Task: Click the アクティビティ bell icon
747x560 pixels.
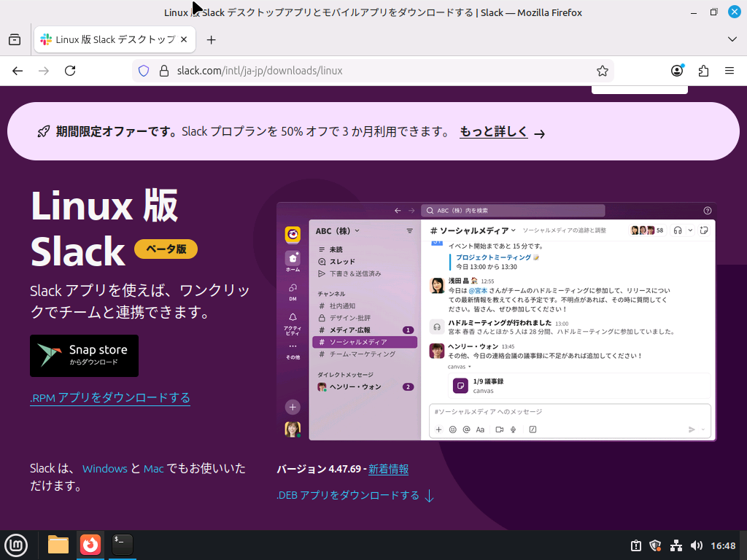Action: pos(291,316)
